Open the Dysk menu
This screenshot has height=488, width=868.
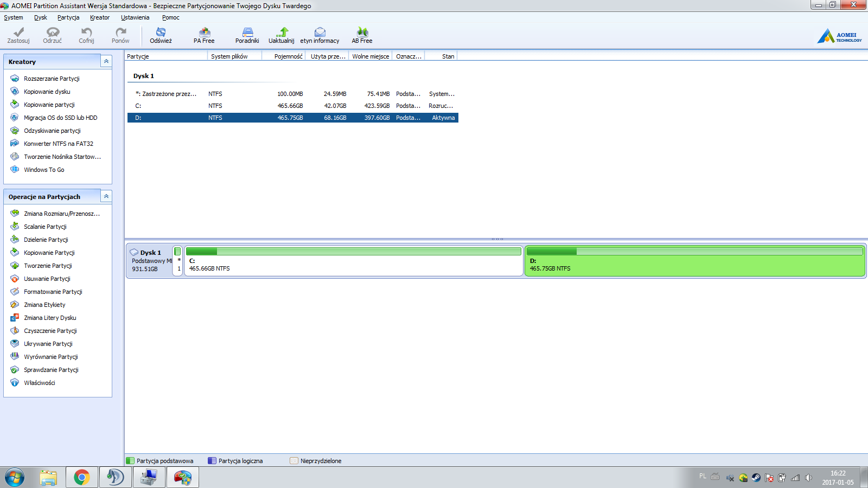point(41,17)
